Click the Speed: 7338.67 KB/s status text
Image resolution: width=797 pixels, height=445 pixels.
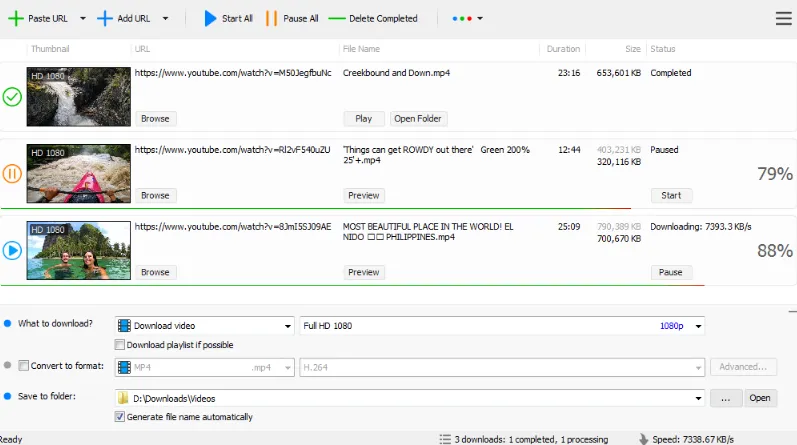[x=693, y=439]
